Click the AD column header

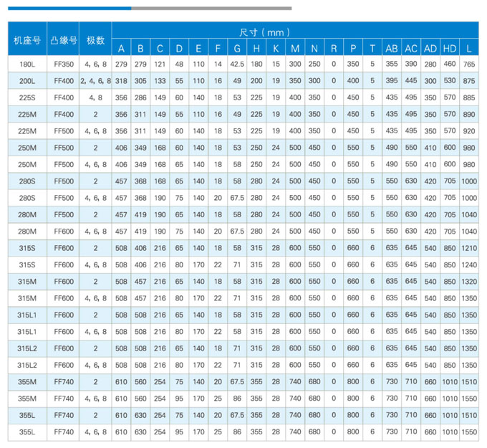coord(430,49)
